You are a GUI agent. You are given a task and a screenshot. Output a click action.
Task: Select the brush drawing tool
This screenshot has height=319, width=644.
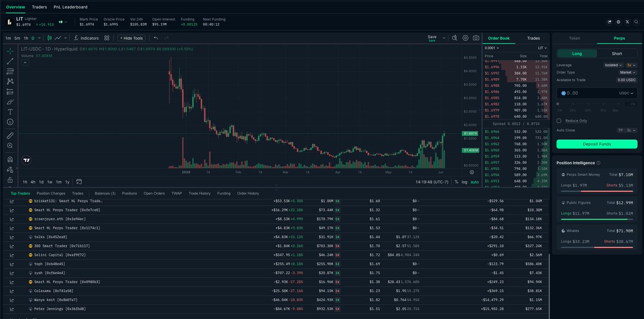(10, 102)
